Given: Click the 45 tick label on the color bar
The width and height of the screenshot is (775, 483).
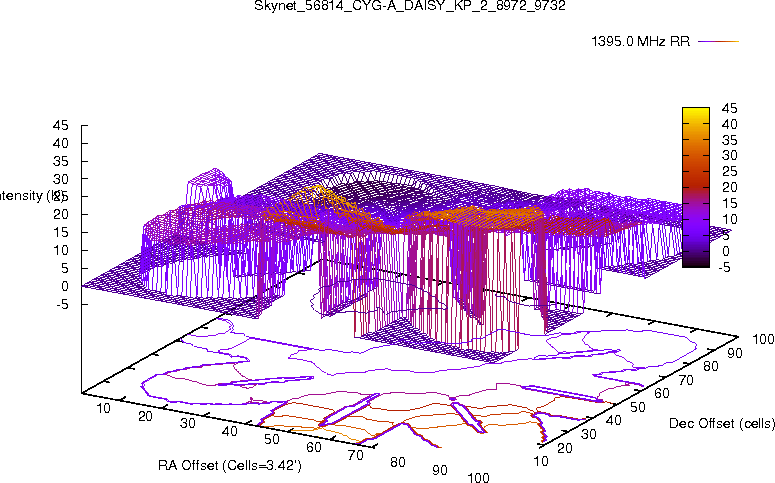Looking at the screenshot, I should [729, 108].
